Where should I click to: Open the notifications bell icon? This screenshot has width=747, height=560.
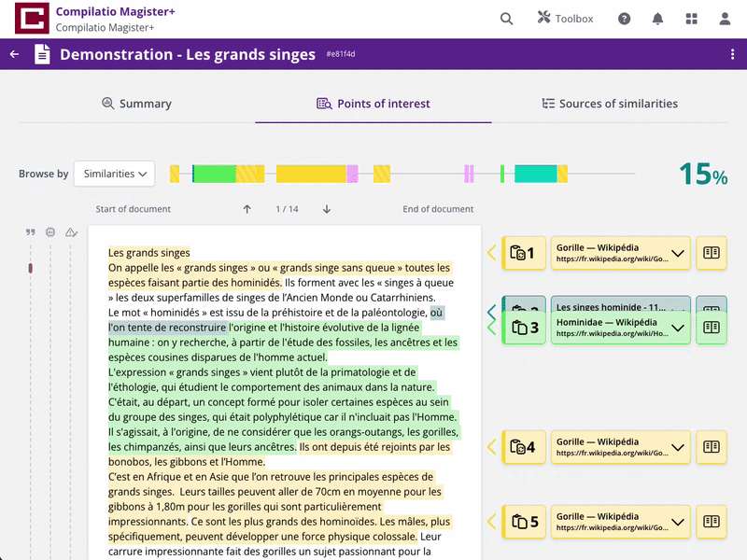[x=657, y=19]
